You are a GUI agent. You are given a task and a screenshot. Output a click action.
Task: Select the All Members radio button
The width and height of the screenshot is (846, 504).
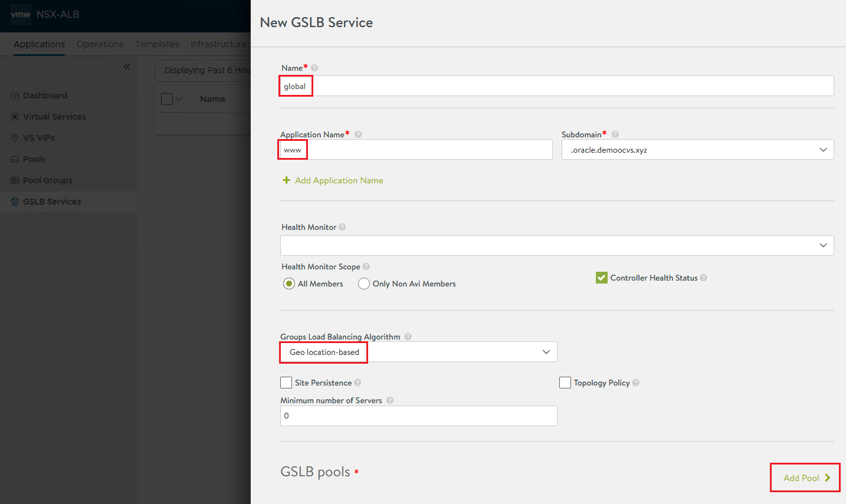coord(289,284)
